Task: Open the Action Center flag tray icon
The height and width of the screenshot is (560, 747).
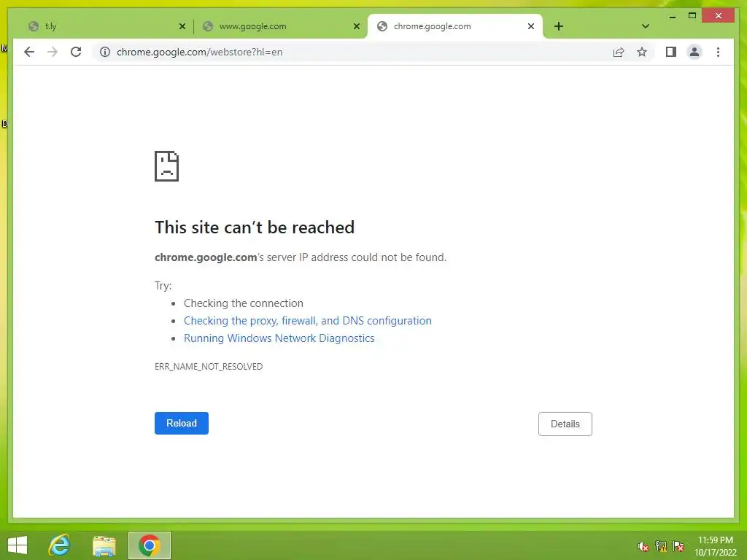Action: tap(678, 546)
